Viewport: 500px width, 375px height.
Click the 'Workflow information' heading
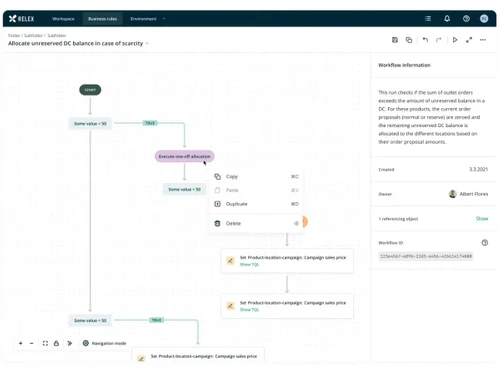coord(404,65)
